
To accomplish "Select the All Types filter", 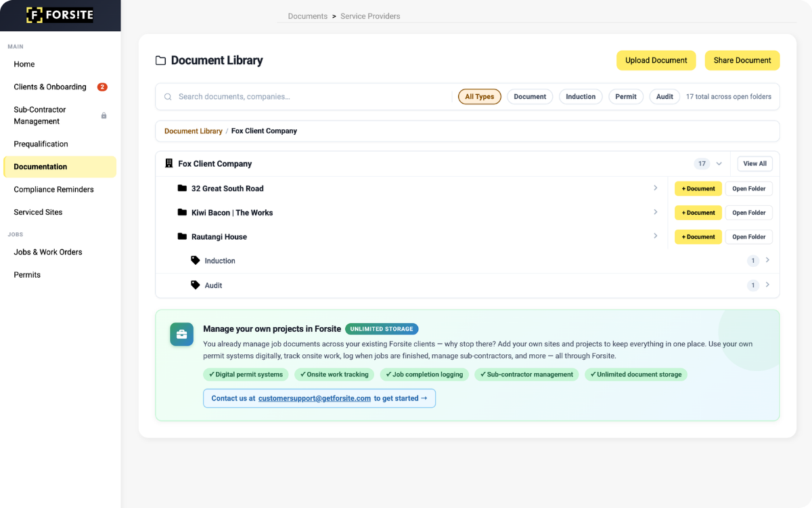I will [x=480, y=97].
